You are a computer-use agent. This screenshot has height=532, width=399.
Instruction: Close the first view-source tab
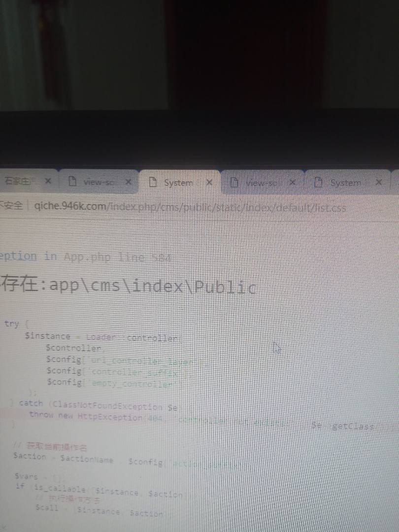[128, 182]
